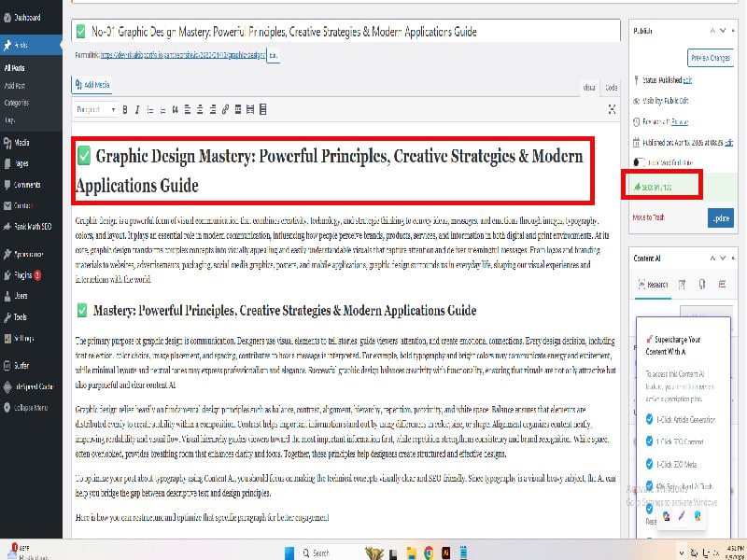Image resolution: width=747 pixels, height=560 pixels.
Task: Insert a numbered list
Action: coord(162,110)
